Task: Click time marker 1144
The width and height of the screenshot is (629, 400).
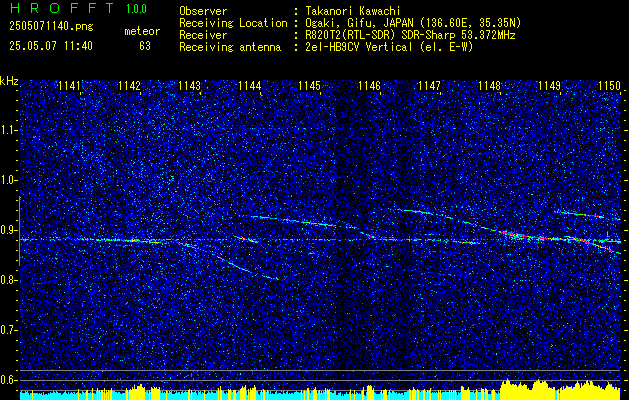Action: point(250,86)
